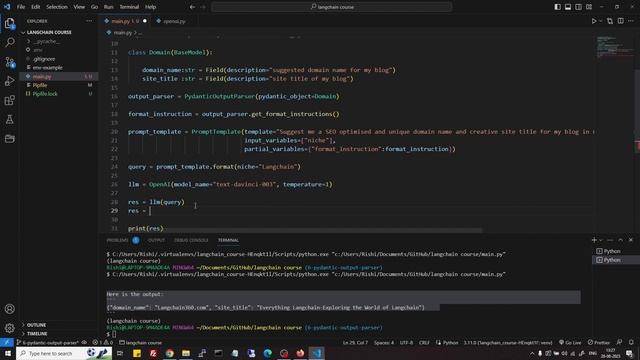Viewport: 640px width, 360px height.
Task: Click the git branch status bar item
Action: (49, 342)
